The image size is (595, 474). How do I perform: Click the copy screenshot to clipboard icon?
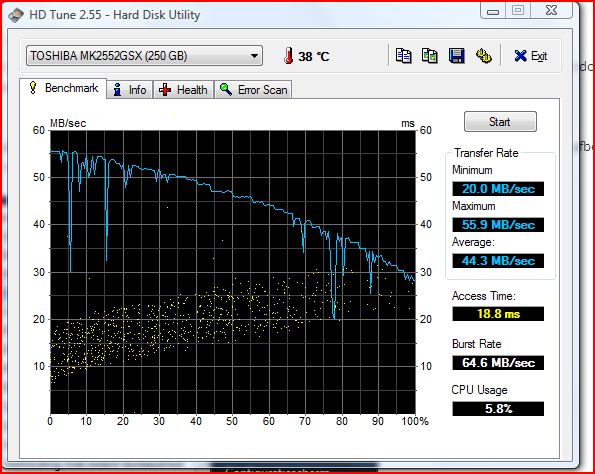coord(430,56)
